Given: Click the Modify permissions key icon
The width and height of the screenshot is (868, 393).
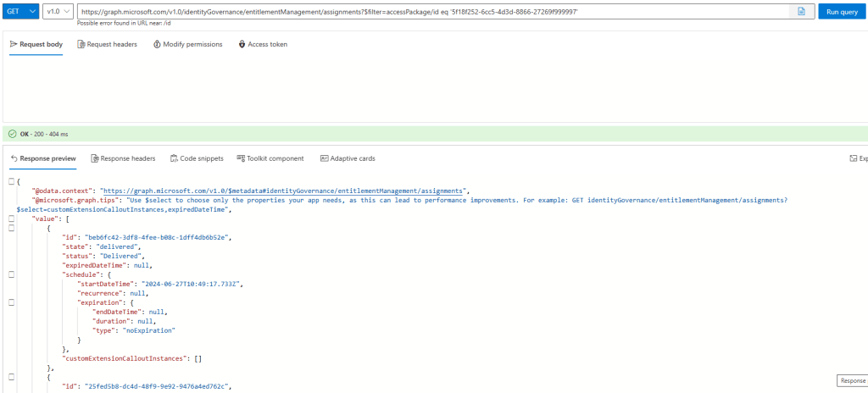Looking at the screenshot, I should tap(158, 44).
